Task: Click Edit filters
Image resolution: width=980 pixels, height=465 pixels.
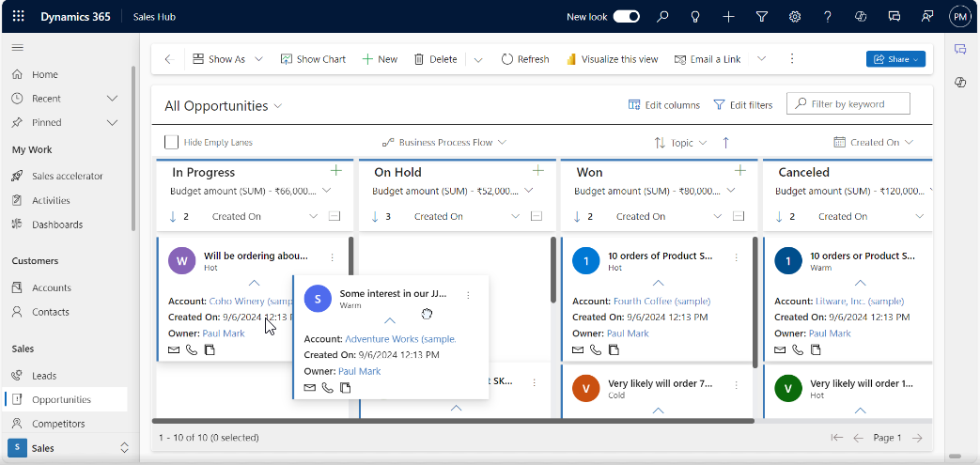Action: [742, 105]
